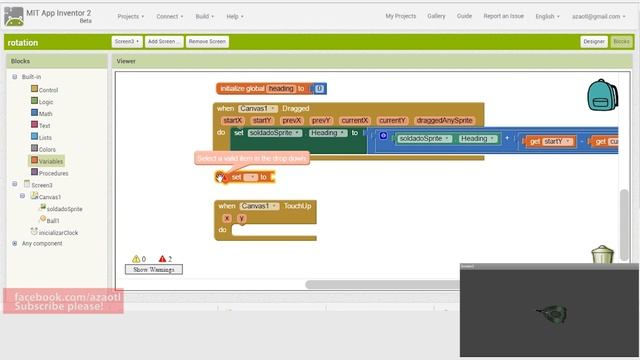Image resolution: width=640 pixels, height=360 pixels.
Task: Open get startY variable dropdown
Action: (558, 142)
